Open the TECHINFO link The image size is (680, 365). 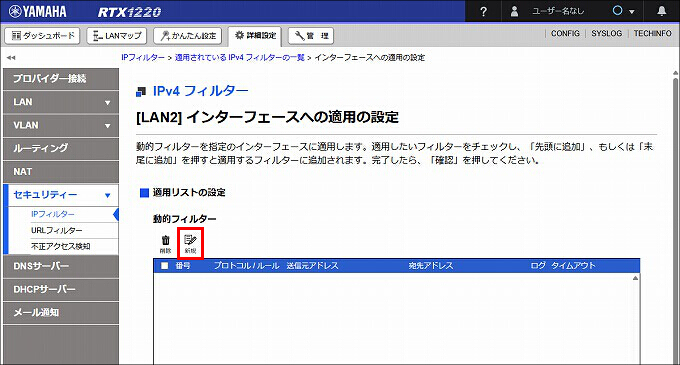[x=652, y=33]
